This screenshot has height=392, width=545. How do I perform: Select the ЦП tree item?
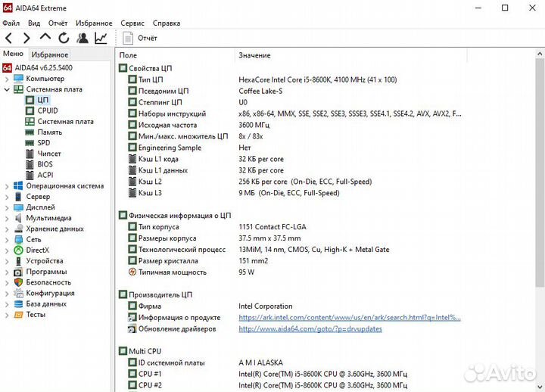[38, 100]
